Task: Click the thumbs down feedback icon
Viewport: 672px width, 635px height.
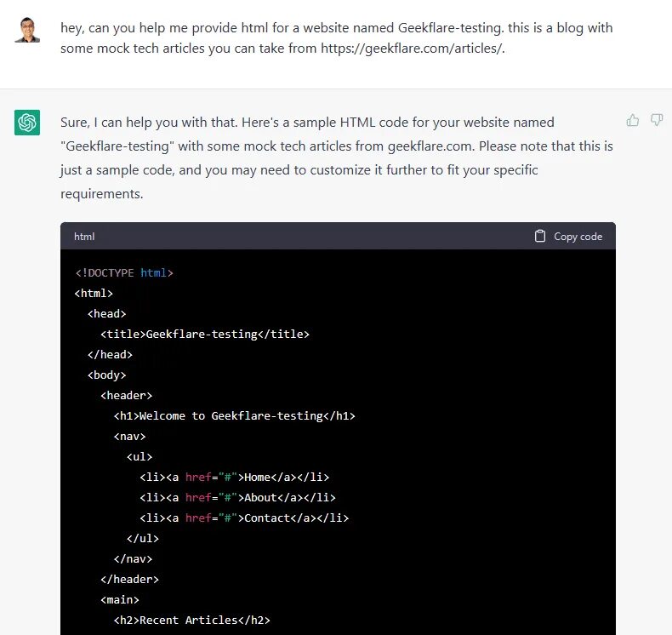Action: pos(656,120)
